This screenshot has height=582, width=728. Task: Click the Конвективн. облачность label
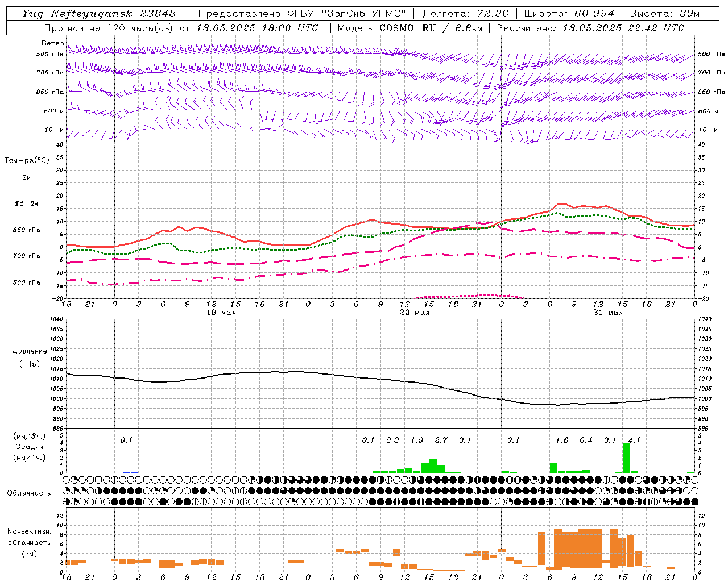pos(29,537)
